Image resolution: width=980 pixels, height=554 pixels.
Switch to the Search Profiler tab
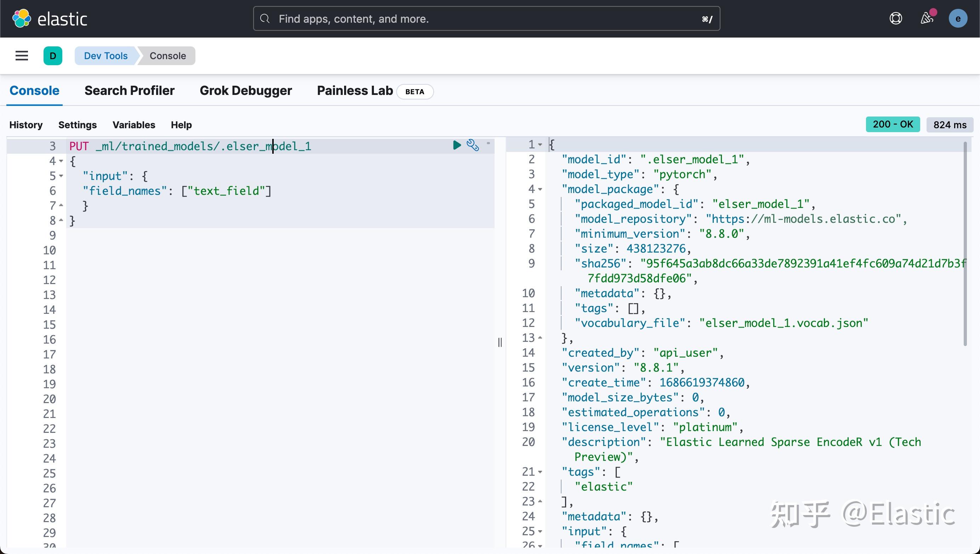[130, 91]
